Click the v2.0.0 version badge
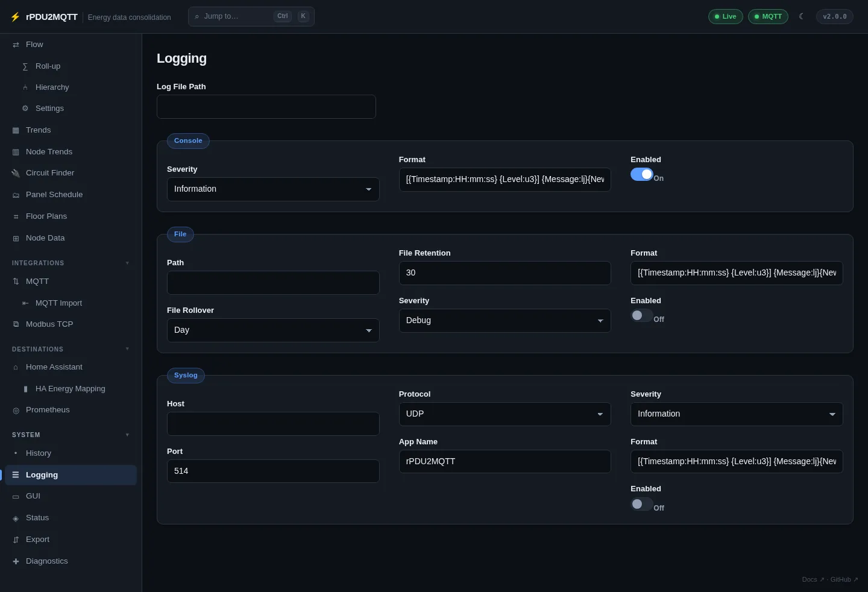This screenshot has width=868, height=592. tap(834, 16)
